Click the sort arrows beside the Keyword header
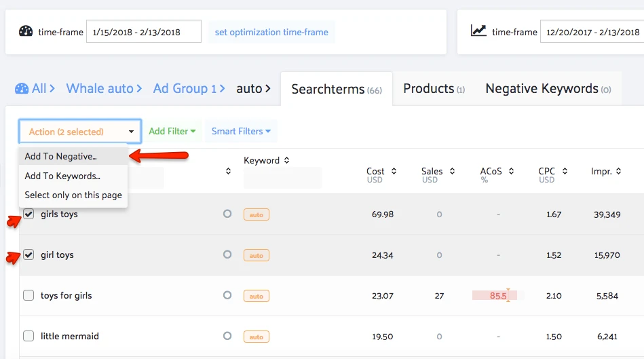Viewport: 644px width, 359px height. 286,160
